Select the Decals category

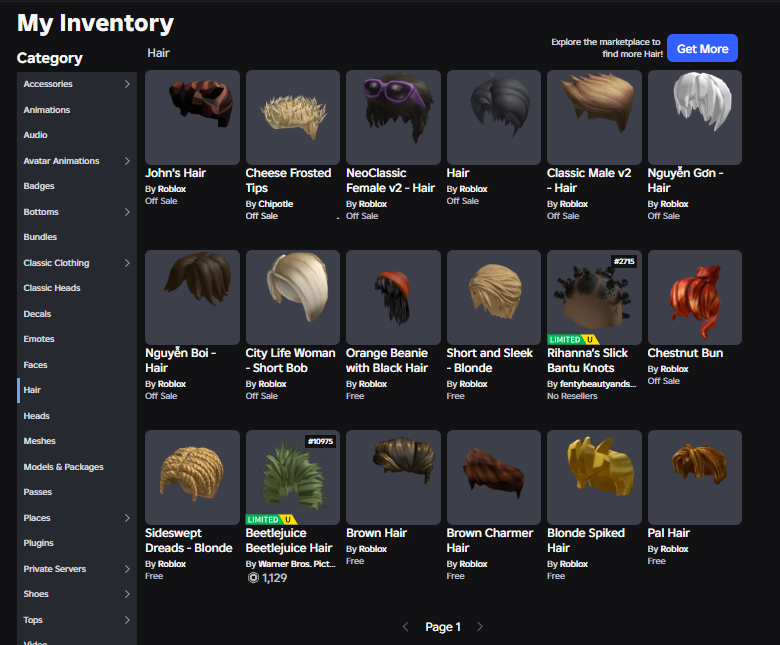coord(77,314)
